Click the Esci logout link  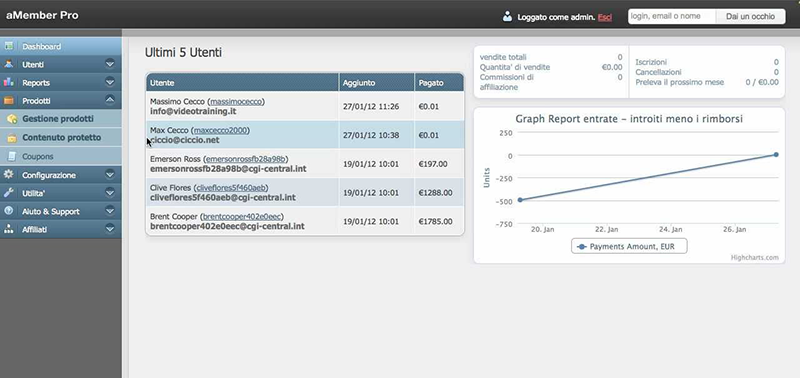[x=605, y=17]
